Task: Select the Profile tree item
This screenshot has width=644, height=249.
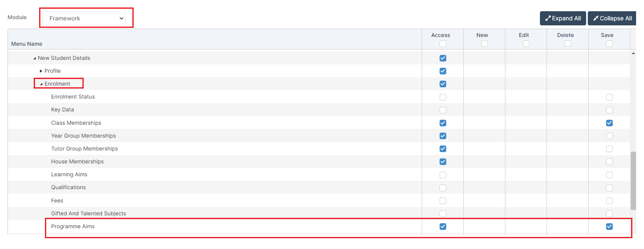Action: click(52, 71)
